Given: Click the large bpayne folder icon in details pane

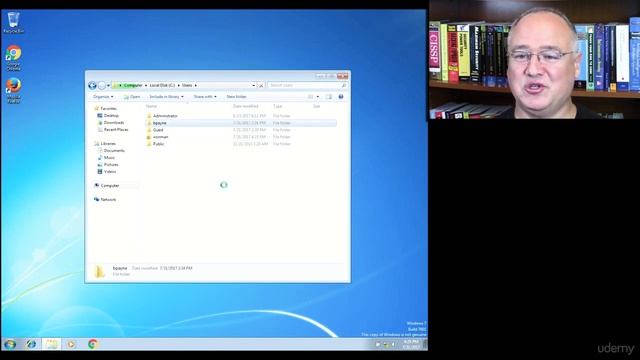Looking at the screenshot, I should tap(100, 271).
